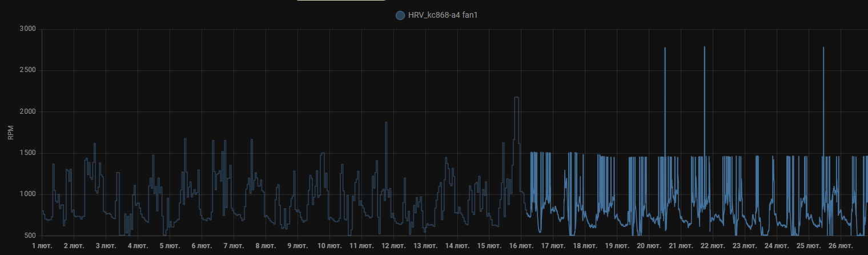Viewport: 868px width, 255px height.
Task: Toggle the HRV_kc868-a4 fan1 legend entry
Action: [x=436, y=15]
